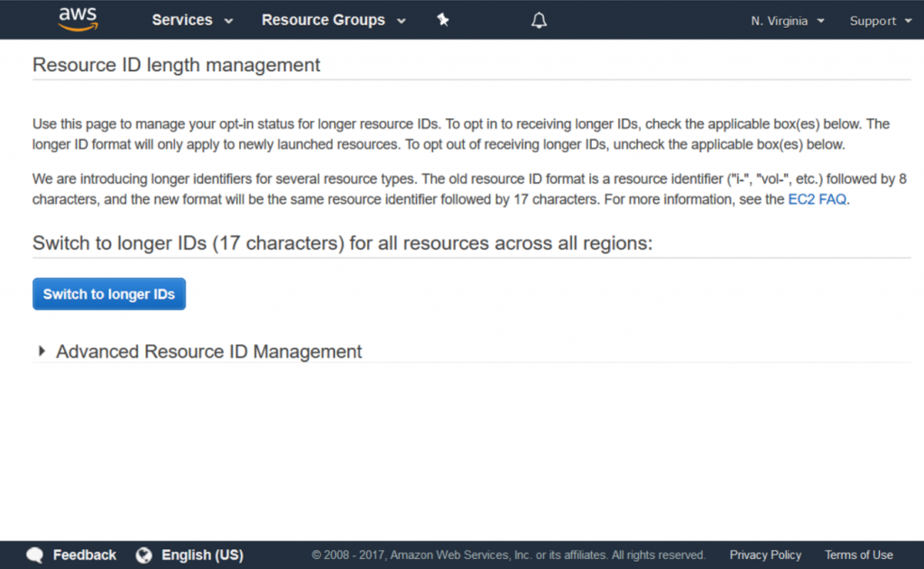Click the Feedback speech bubble icon
This screenshot has height=569, width=924.
point(35,555)
